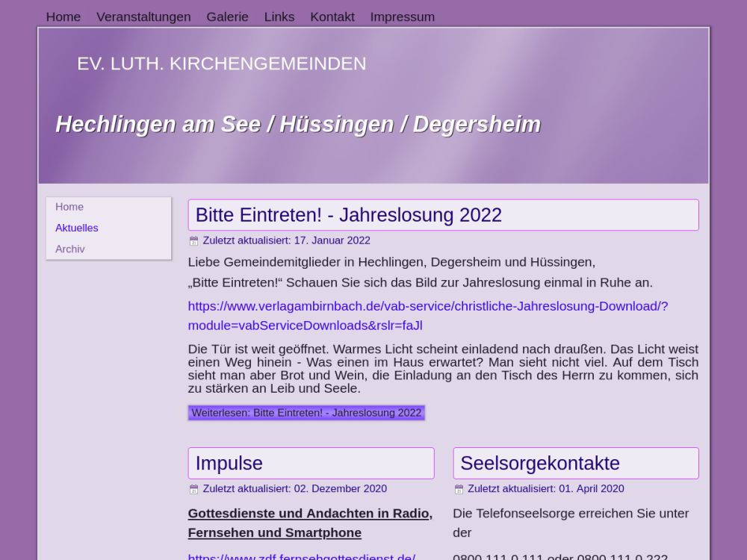Open the Home top menu item
747x560 pixels.
[x=63, y=16]
